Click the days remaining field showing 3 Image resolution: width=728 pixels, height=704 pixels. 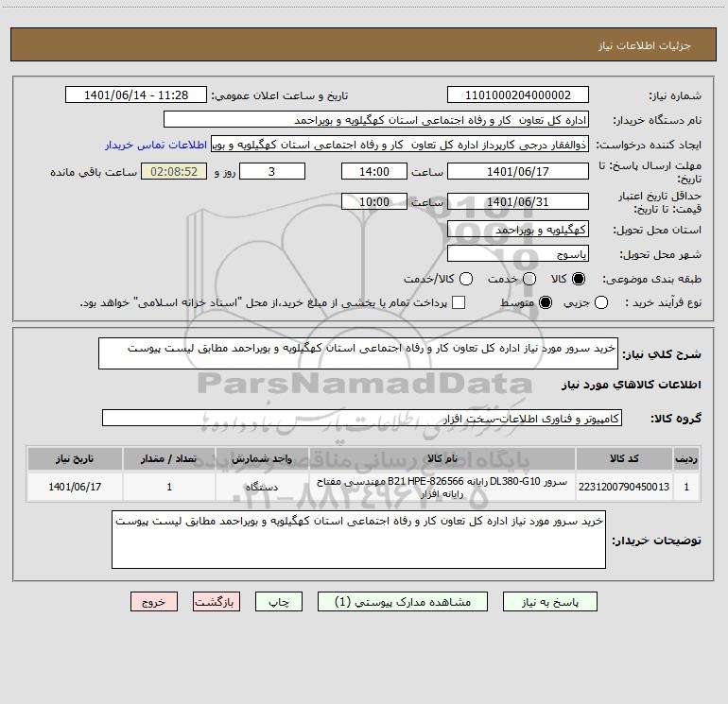point(272,172)
